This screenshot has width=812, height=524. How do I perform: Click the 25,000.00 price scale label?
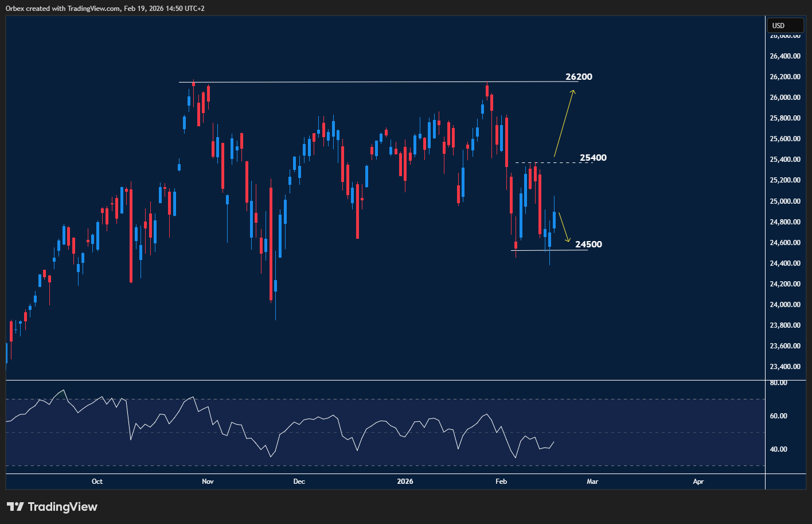786,201
